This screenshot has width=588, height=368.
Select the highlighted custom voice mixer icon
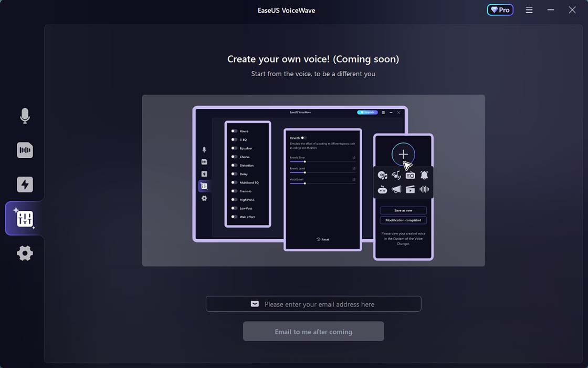click(24, 218)
